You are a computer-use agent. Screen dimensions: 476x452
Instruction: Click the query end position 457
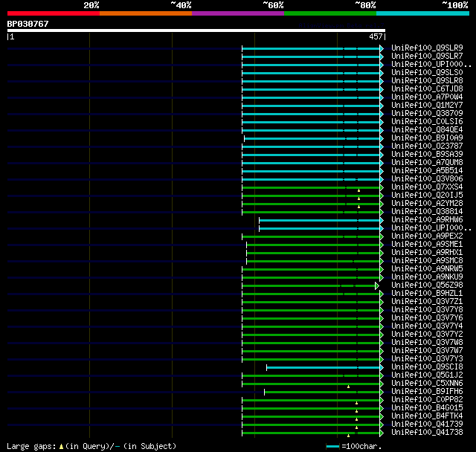tap(376, 36)
